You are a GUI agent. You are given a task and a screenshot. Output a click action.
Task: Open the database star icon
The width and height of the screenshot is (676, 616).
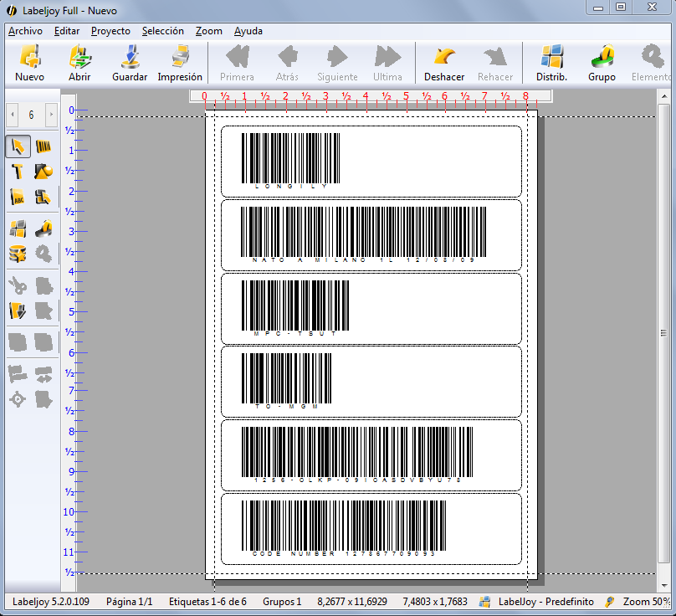coord(18,254)
